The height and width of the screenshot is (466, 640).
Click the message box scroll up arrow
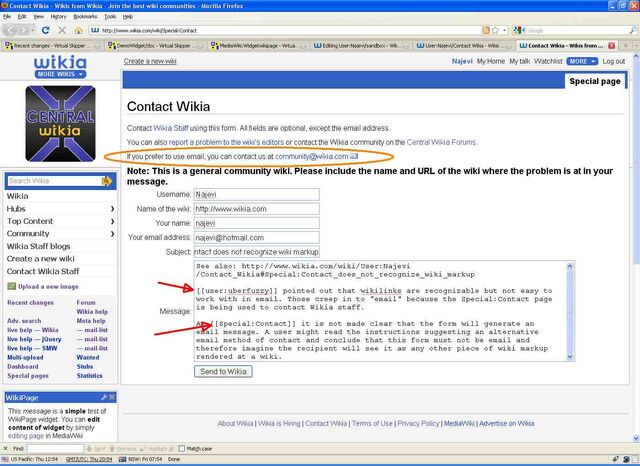point(570,266)
